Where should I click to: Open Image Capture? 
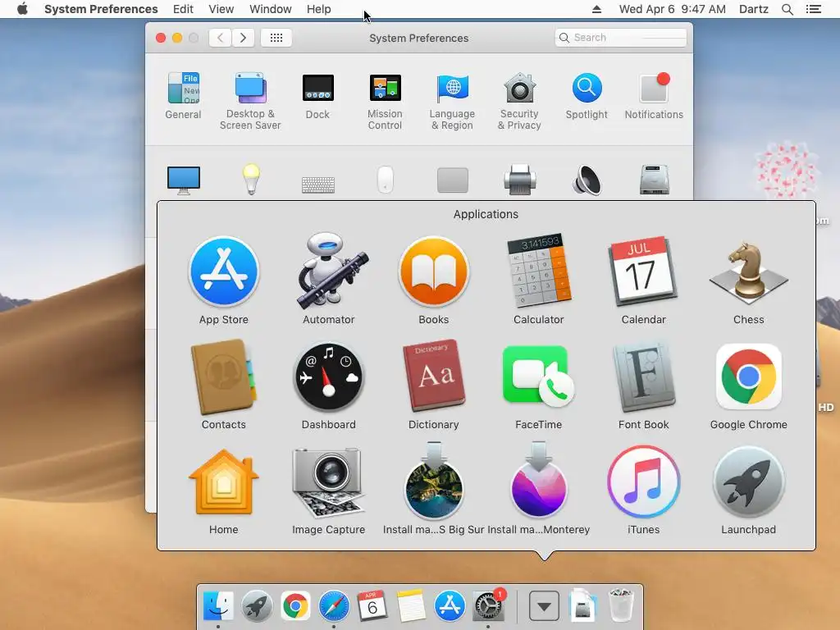329,482
